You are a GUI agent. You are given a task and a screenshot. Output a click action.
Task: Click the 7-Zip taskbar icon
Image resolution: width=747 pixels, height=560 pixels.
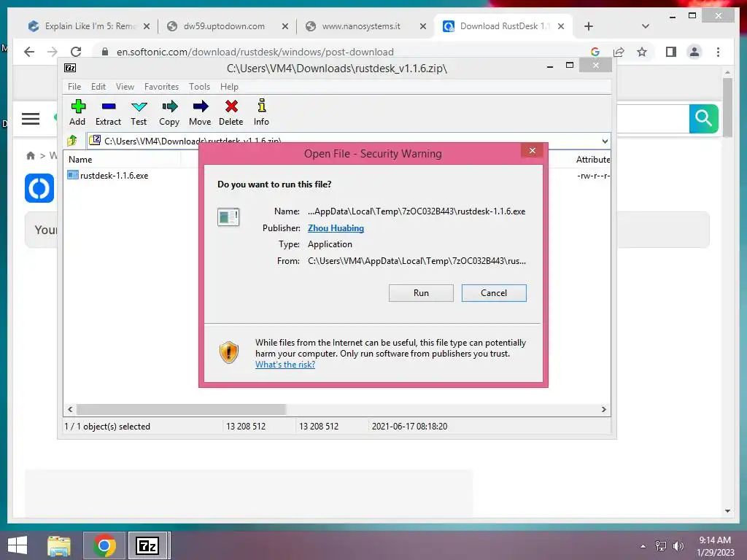(147, 545)
